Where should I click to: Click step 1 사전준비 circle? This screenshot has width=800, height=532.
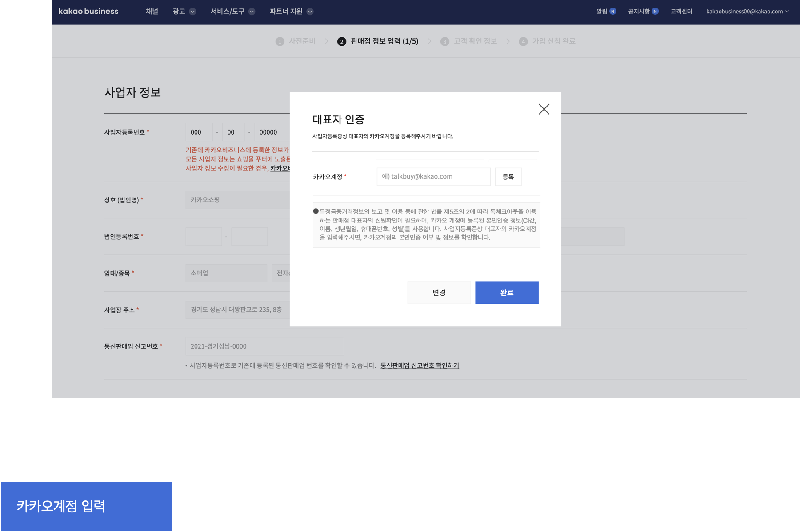coord(280,41)
